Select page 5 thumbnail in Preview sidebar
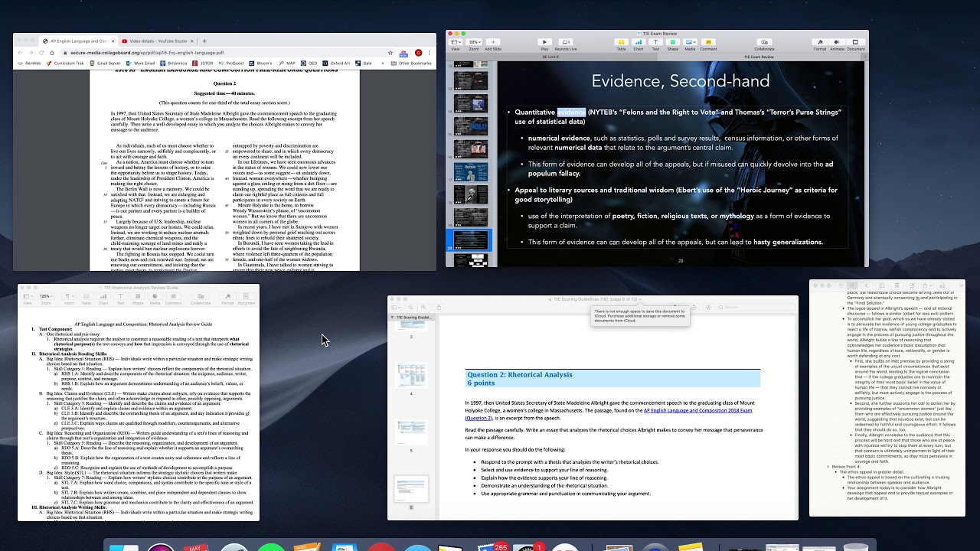Viewport: 980px width, 551px height. coord(412,432)
